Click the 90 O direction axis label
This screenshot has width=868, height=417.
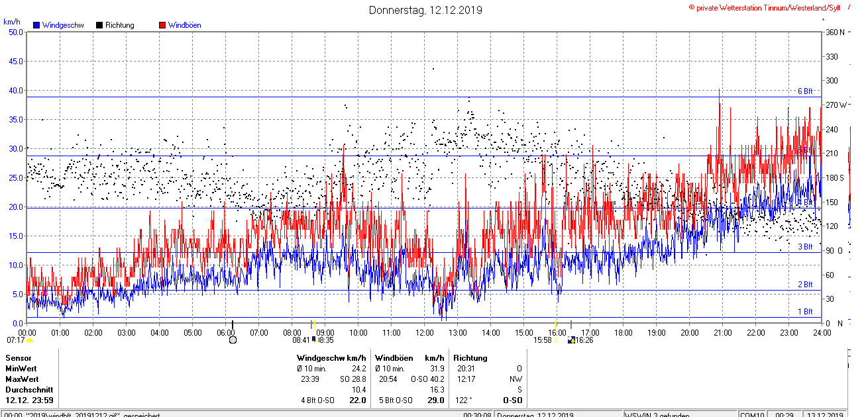tap(834, 251)
